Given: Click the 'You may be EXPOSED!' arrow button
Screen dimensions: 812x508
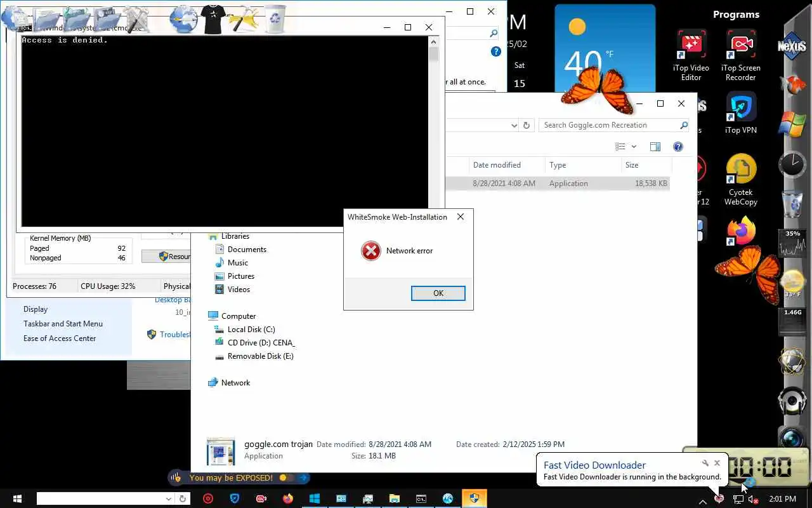Looking at the screenshot, I should click(x=303, y=478).
